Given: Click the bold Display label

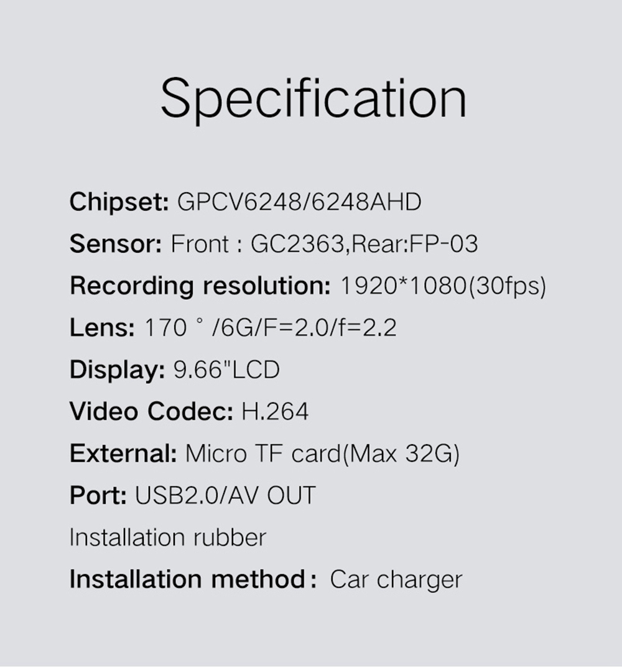Looking at the screenshot, I should 117,370.
